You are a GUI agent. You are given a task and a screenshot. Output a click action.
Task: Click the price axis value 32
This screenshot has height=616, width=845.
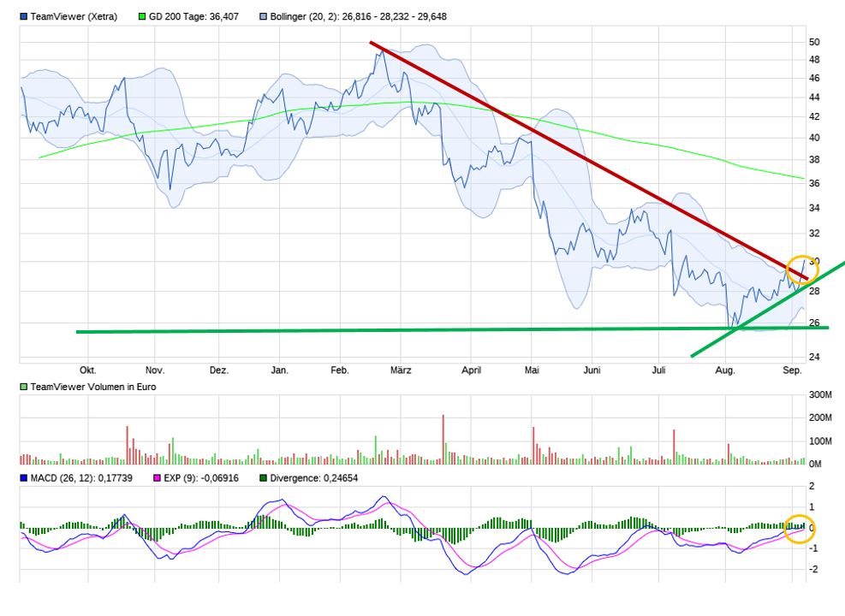(x=814, y=234)
